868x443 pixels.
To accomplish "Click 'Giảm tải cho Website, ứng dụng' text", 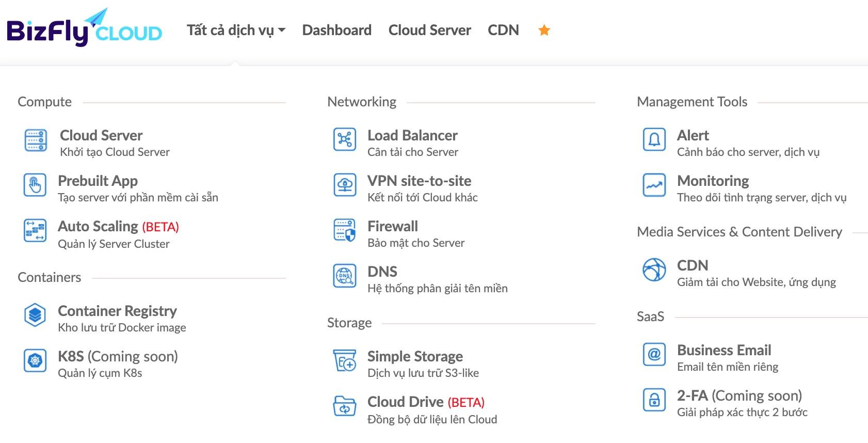I will click(x=757, y=282).
